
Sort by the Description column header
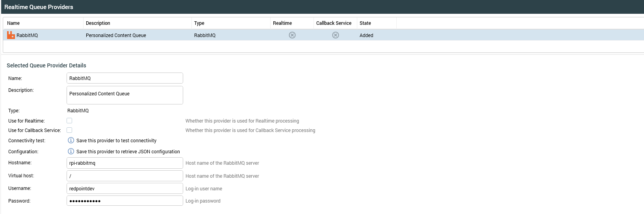point(98,23)
